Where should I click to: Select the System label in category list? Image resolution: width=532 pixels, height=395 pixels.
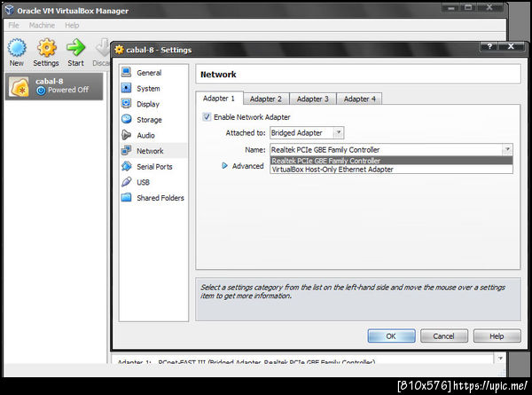[148, 88]
